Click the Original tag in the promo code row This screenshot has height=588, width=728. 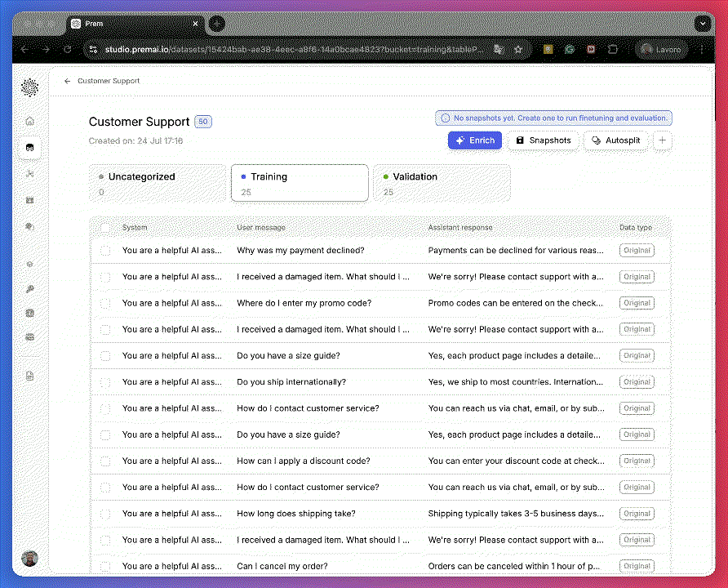pyautogui.click(x=637, y=303)
